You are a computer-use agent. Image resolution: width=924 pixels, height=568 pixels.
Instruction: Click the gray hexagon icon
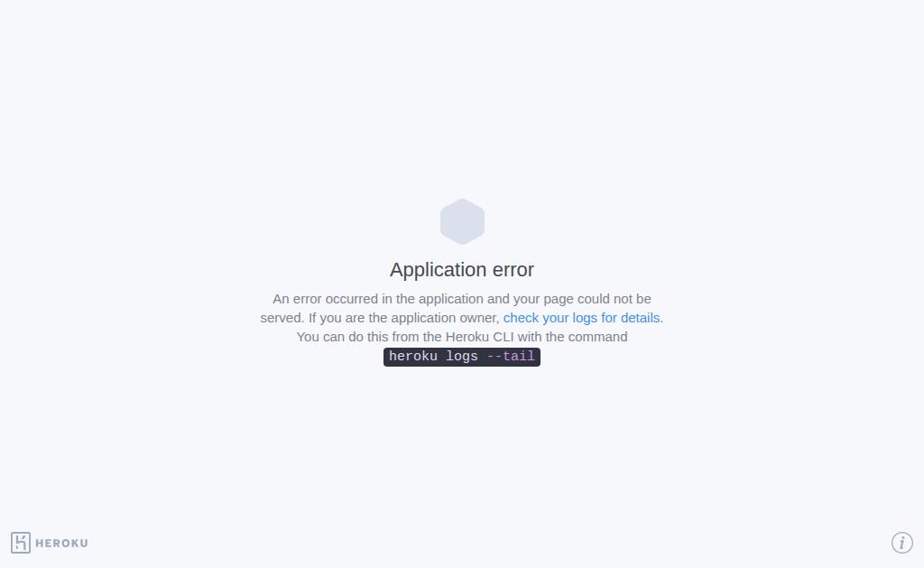[463, 222]
